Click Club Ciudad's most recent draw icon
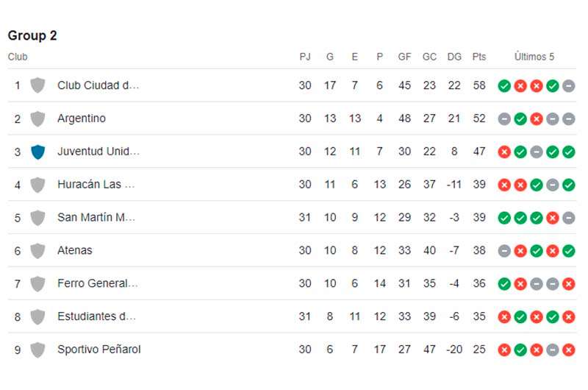The width and height of the screenshot is (588, 390). 568,85
